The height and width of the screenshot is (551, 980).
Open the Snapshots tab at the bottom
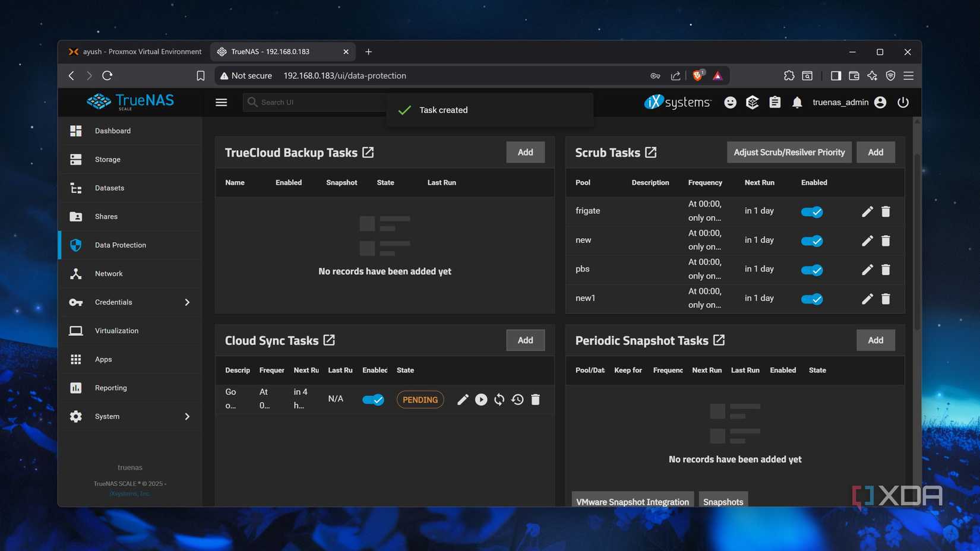[x=723, y=502]
